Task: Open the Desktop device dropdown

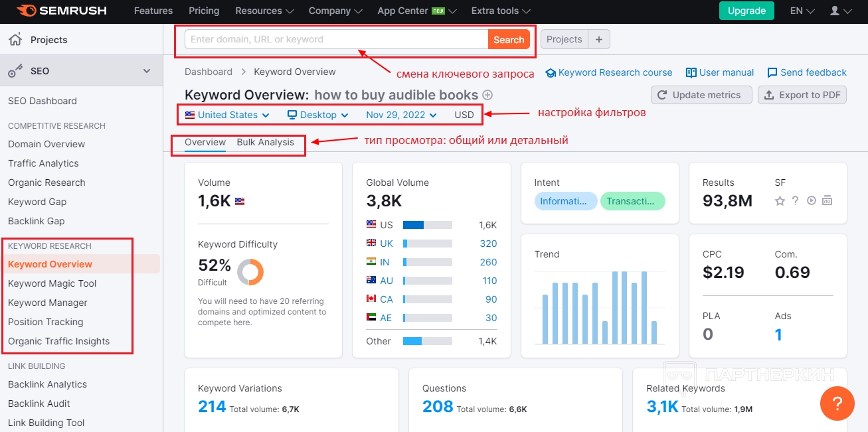Action: [318, 115]
